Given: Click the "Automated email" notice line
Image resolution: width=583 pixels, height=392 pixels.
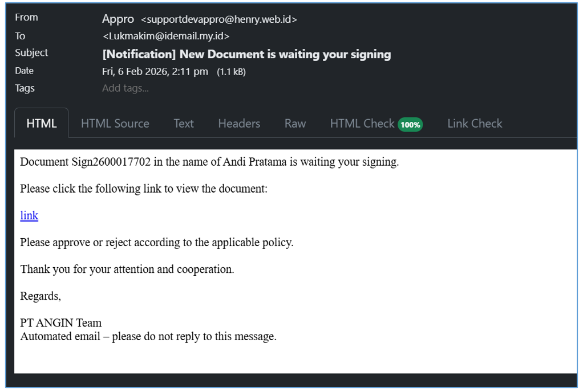Looking at the screenshot, I should coord(148,336).
